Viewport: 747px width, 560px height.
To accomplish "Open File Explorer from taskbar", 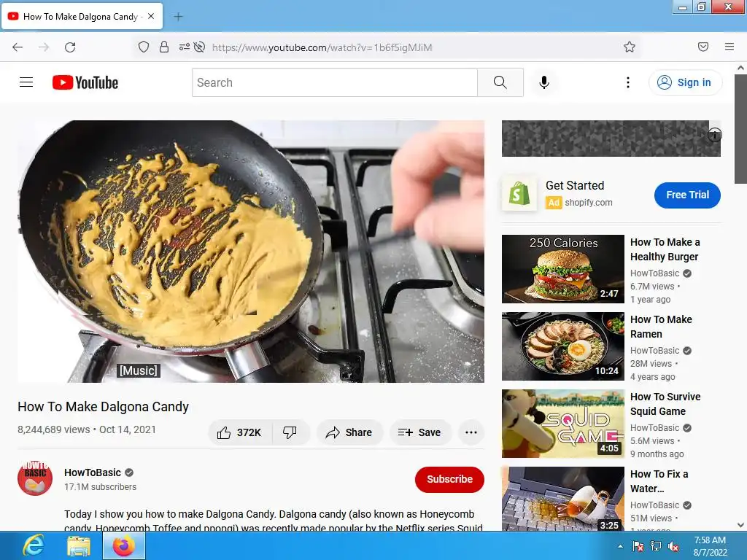I will point(79,545).
